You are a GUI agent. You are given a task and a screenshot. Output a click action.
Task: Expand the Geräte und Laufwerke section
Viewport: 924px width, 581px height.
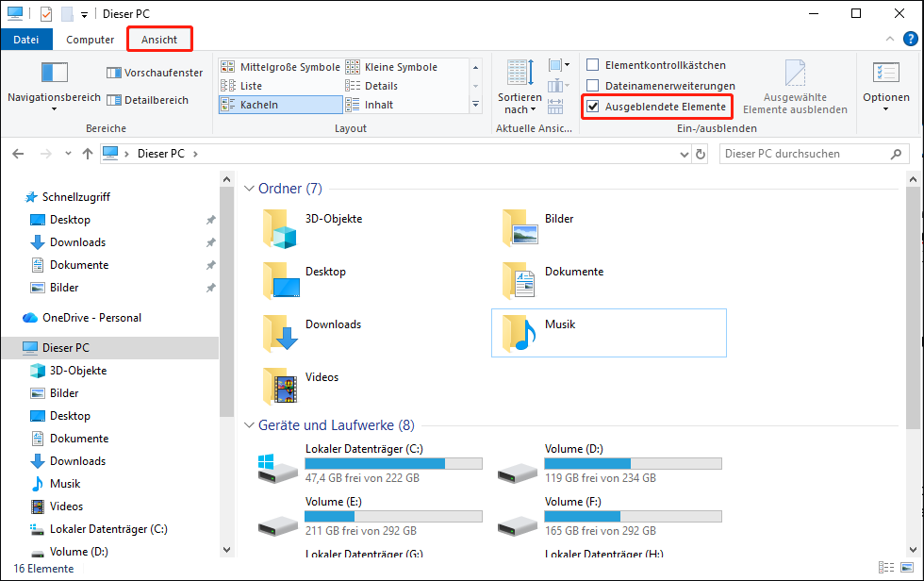(x=249, y=424)
